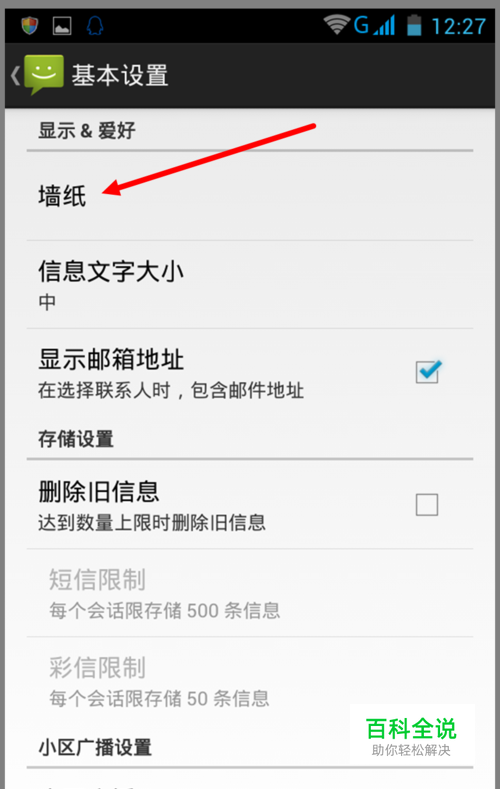This screenshot has width=500, height=789.
Task: Open the 墙纸 wallpaper setting
Action: [x=250, y=196]
